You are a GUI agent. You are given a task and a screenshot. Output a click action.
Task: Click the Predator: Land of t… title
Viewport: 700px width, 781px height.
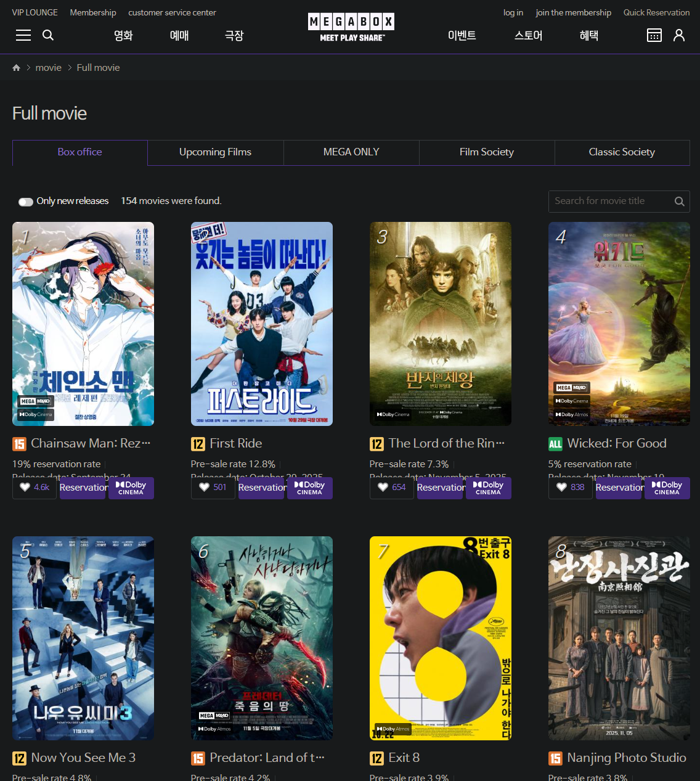267,758
